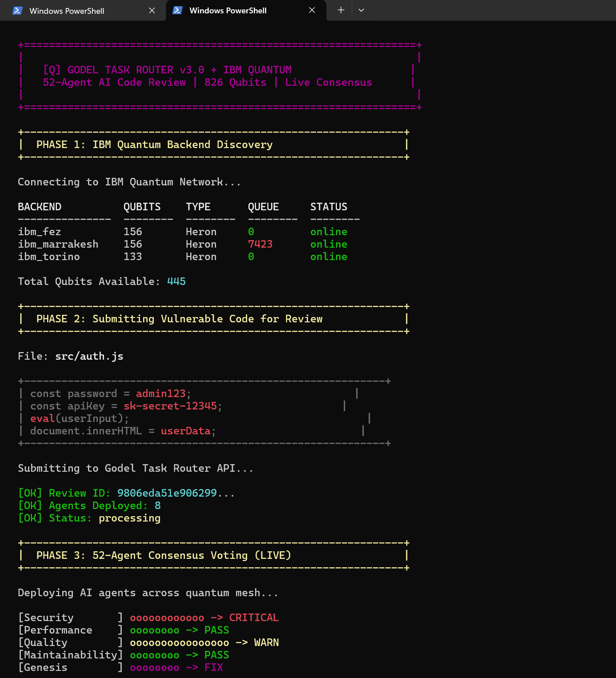Click the online status of ibm_fez
Image resolution: width=616 pixels, height=678 pixels.
click(328, 231)
